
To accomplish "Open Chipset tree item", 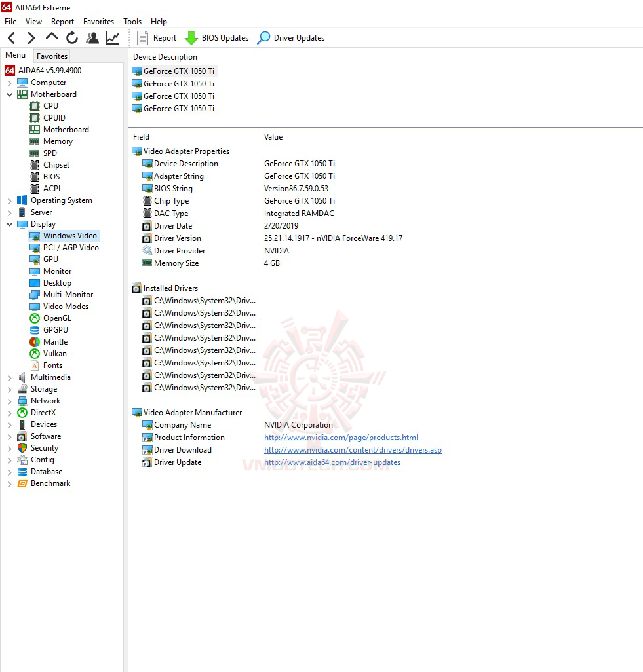I will [x=56, y=165].
